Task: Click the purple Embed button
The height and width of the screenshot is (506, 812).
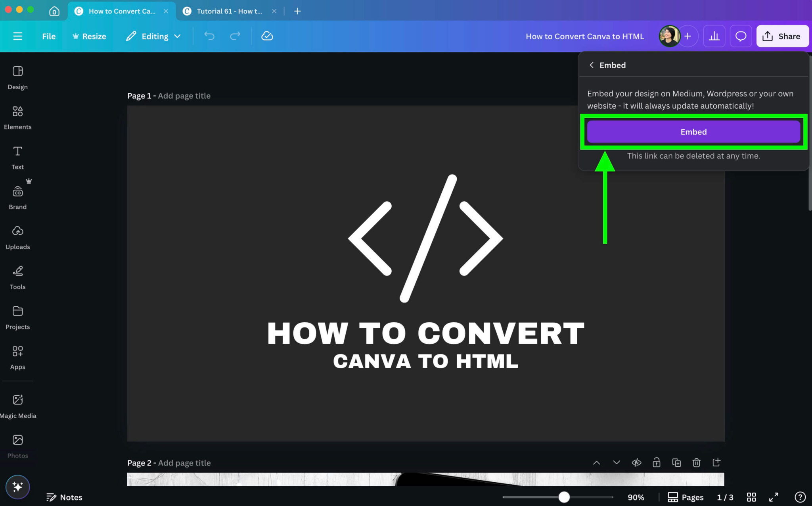Action: 693,131
